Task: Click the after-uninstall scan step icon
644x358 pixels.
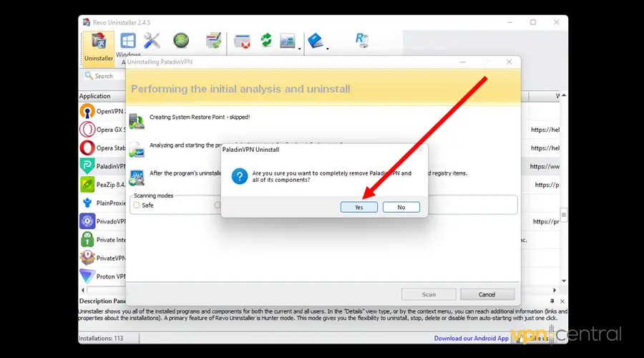Action: point(137,178)
